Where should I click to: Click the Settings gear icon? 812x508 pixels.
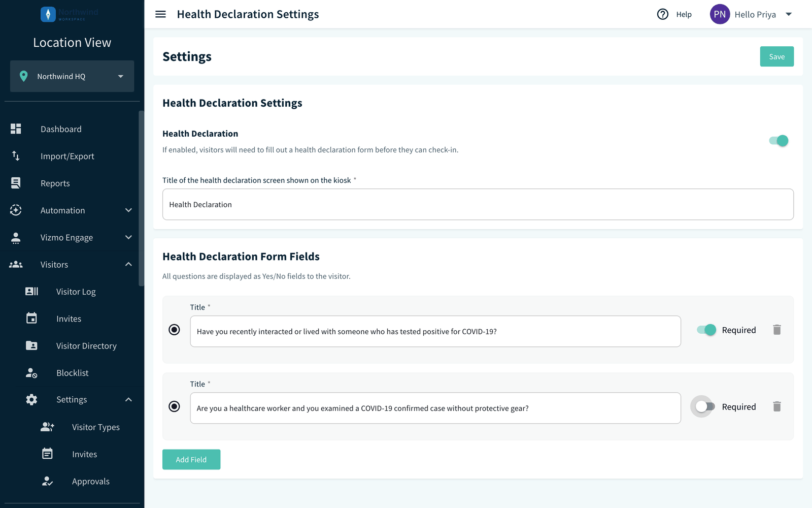click(x=31, y=400)
